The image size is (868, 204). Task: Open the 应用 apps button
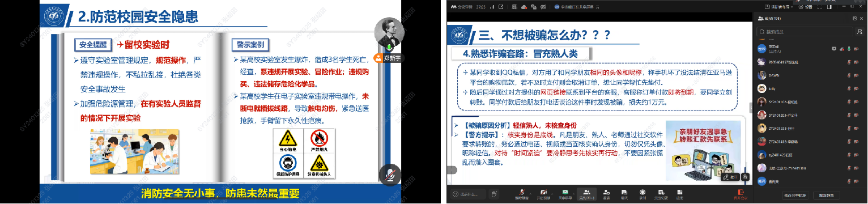pyautogui.click(x=679, y=194)
